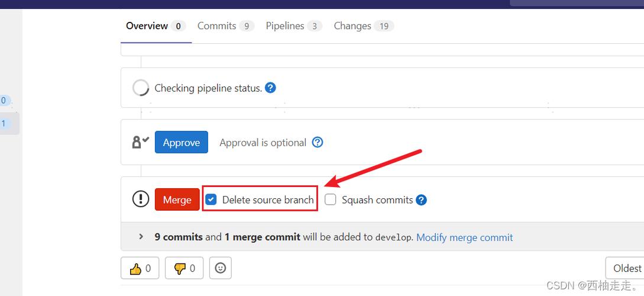Uncheck Delete source branch checkbox
Image resolution: width=644 pixels, height=296 pixels.
coord(211,200)
